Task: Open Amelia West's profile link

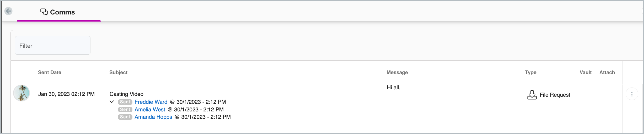Action: [x=150, y=110]
